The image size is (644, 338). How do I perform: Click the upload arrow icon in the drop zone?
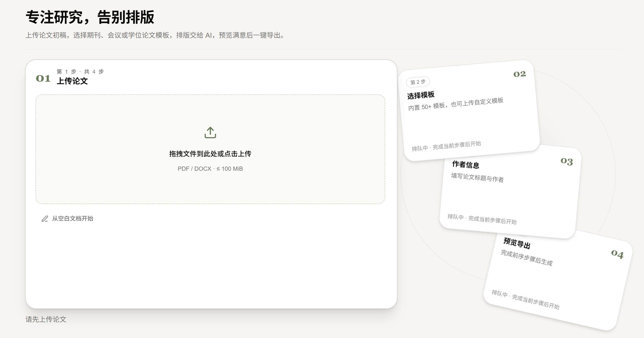(x=210, y=133)
